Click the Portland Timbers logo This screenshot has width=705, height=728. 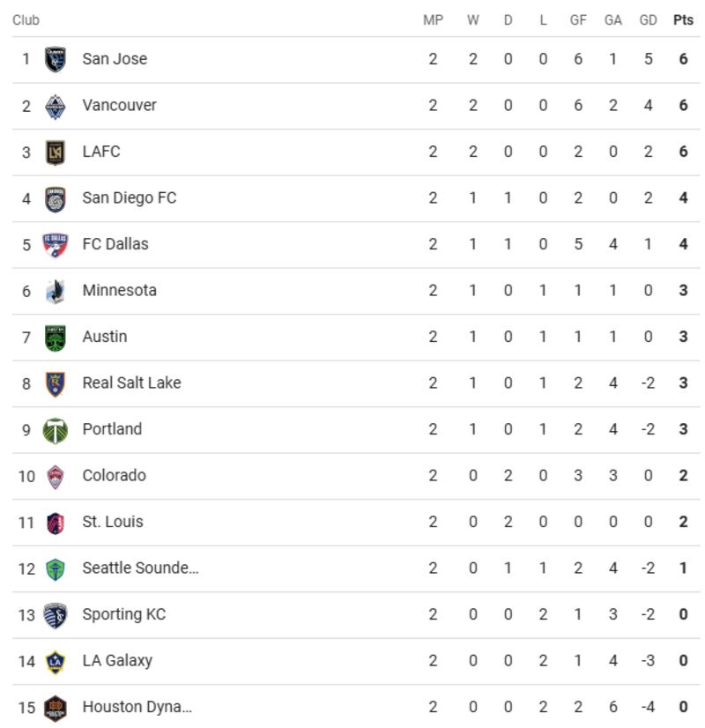point(56,429)
